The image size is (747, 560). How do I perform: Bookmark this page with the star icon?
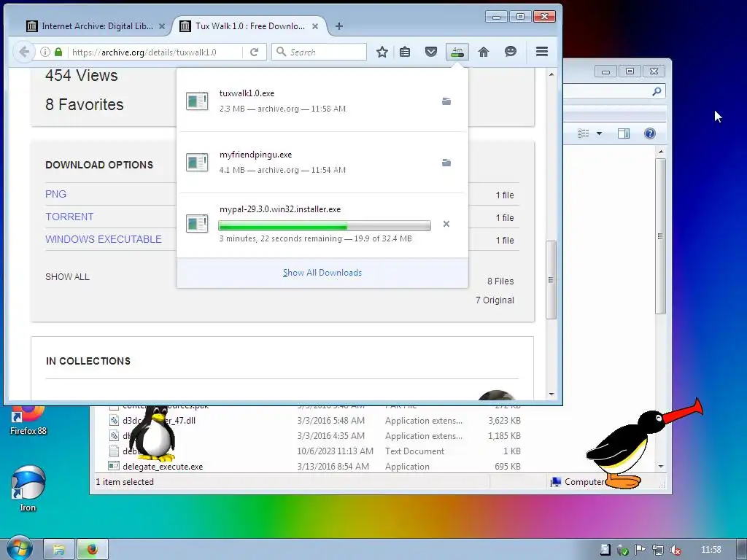(382, 52)
